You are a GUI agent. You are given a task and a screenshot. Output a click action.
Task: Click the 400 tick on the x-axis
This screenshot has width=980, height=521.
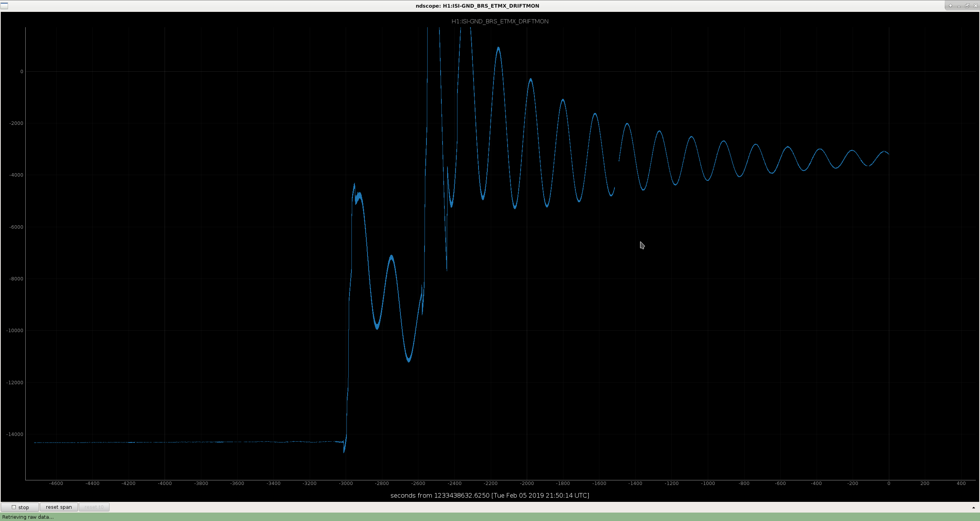pyautogui.click(x=961, y=483)
